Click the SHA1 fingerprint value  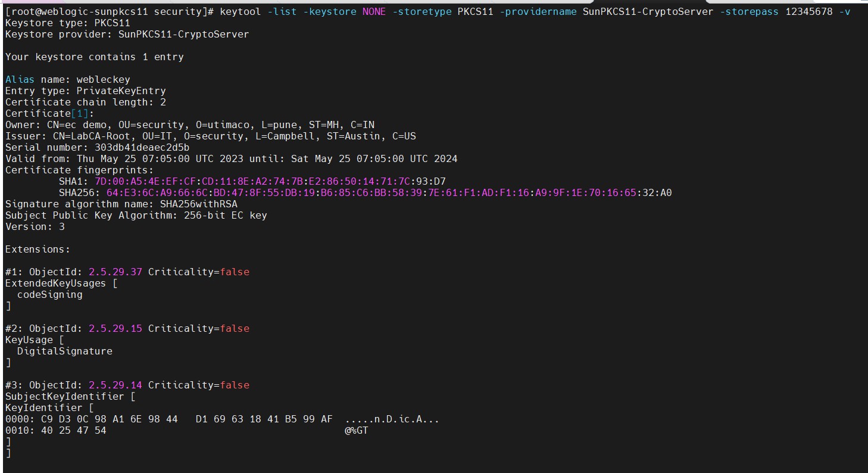coord(270,182)
